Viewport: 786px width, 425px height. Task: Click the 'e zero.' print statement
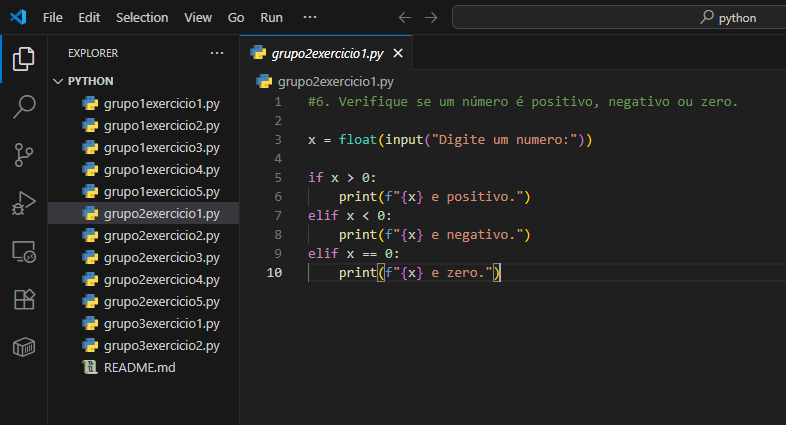click(x=420, y=273)
